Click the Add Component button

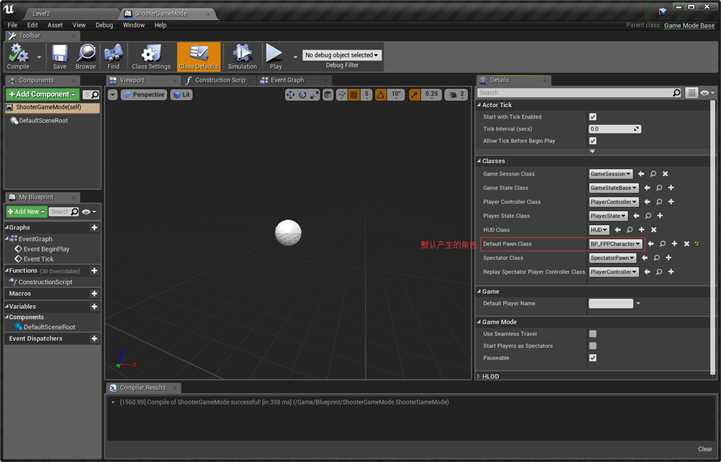point(43,95)
